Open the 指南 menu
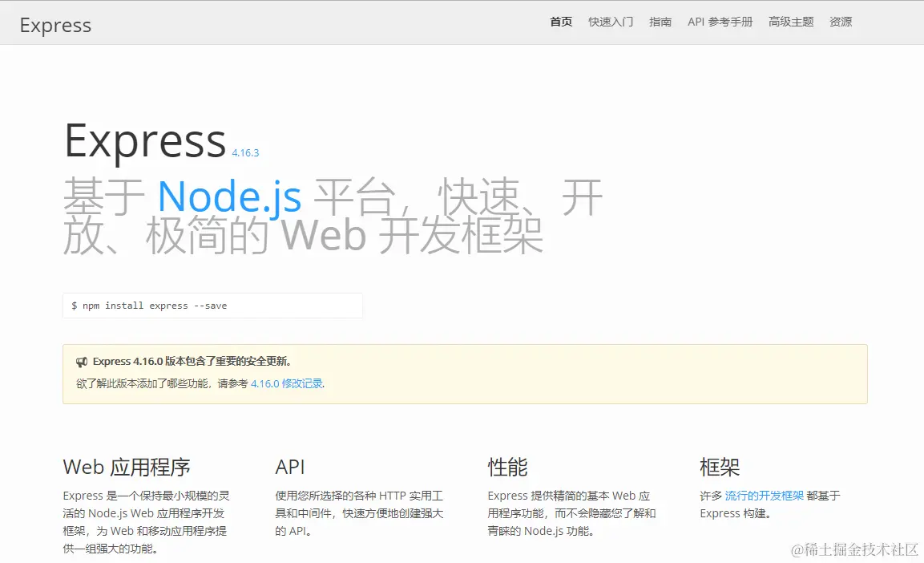924x563 pixels. pyautogui.click(x=660, y=22)
